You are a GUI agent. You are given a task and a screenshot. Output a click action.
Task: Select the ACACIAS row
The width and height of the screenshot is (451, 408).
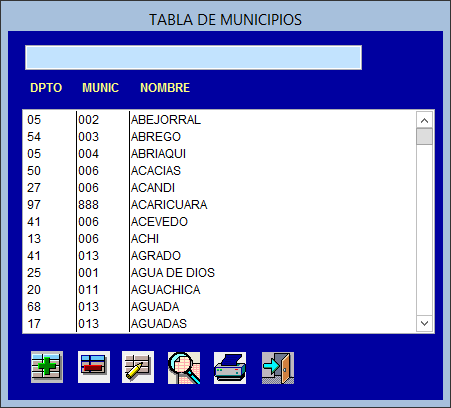pyautogui.click(x=219, y=171)
